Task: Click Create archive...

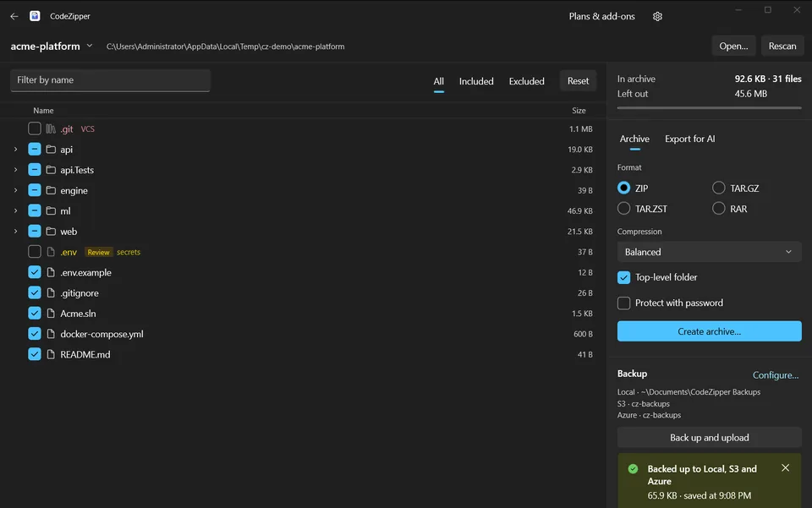Action: pyautogui.click(x=709, y=331)
